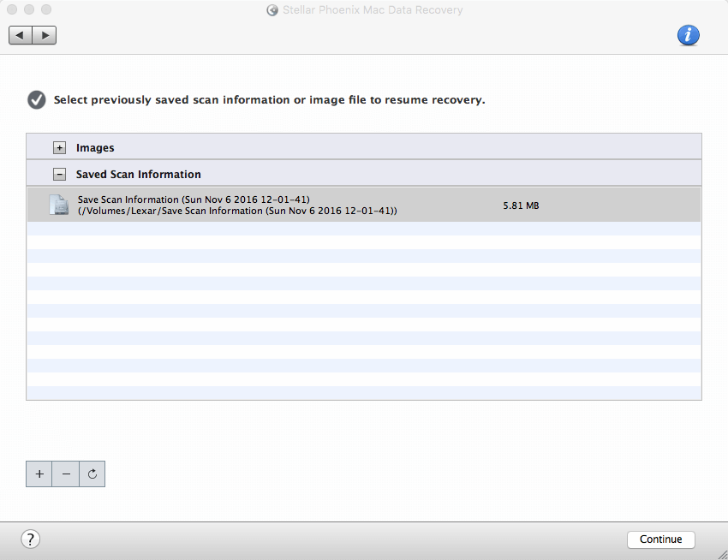Screen dimensions: 728x560
Task: Click the Saved Scan Information header label
Action: [x=139, y=174]
